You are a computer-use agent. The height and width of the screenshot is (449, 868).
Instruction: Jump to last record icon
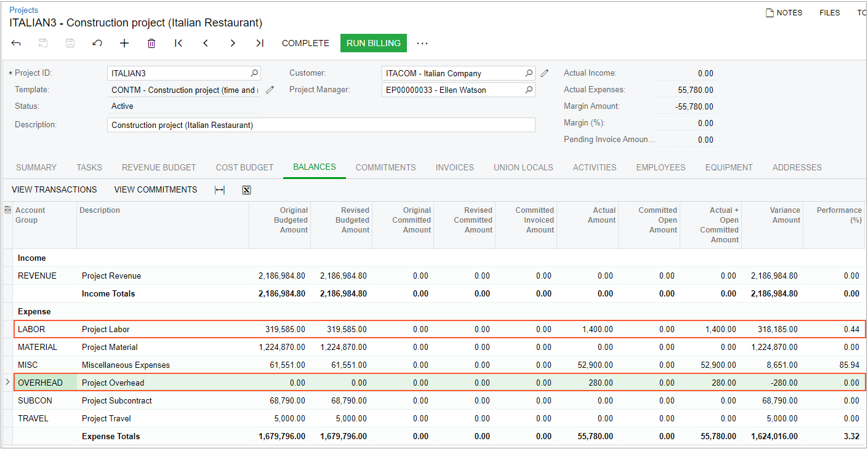coord(260,43)
